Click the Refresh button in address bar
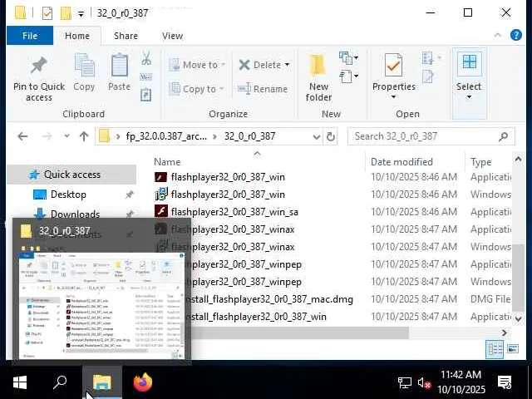The height and width of the screenshot is (399, 532). pos(331,136)
